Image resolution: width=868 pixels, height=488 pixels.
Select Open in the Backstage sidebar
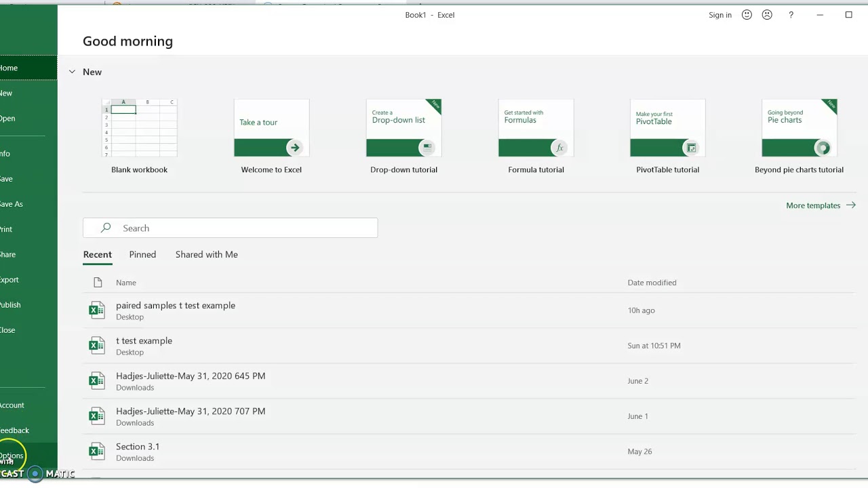tap(28, 118)
